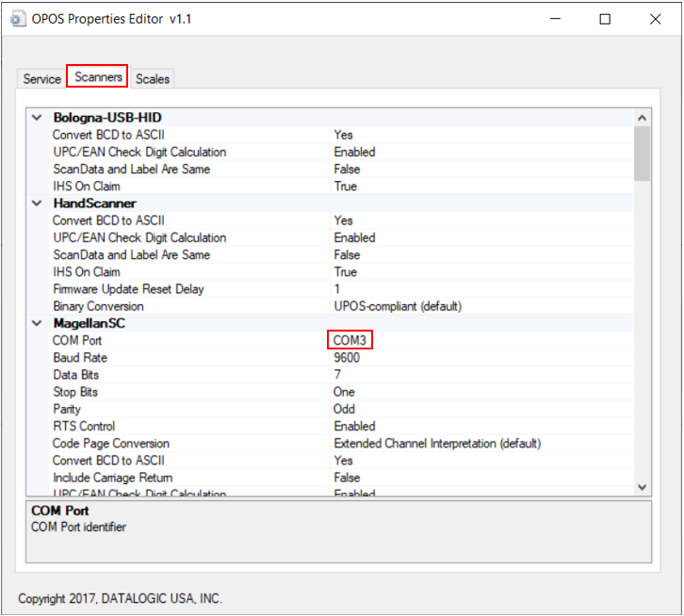Select the Stop Bits One value
Screen dimensions: 684x616
coord(344,392)
